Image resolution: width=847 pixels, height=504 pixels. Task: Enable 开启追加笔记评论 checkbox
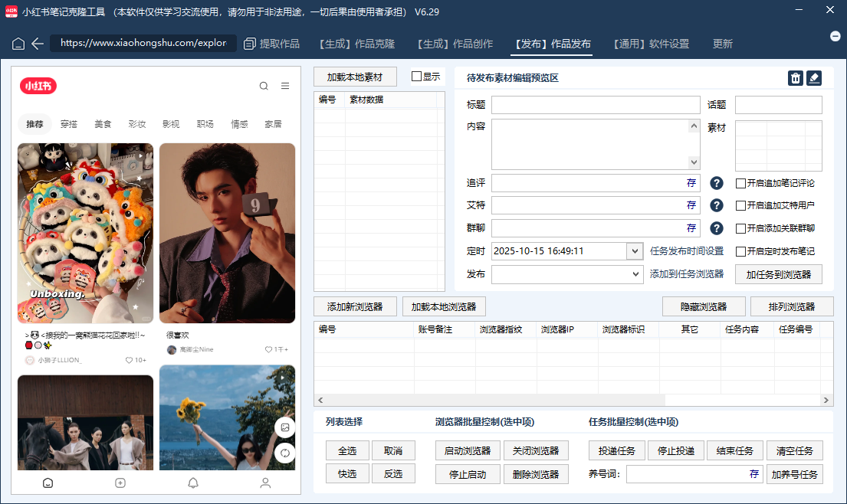click(740, 184)
